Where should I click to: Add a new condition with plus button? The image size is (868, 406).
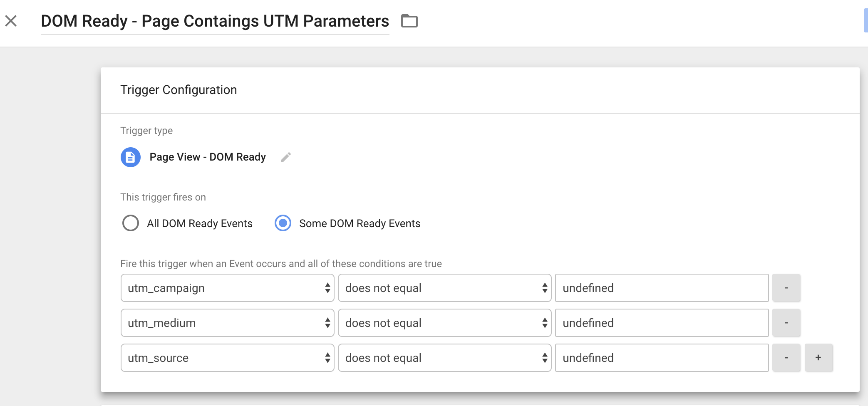pos(818,358)
